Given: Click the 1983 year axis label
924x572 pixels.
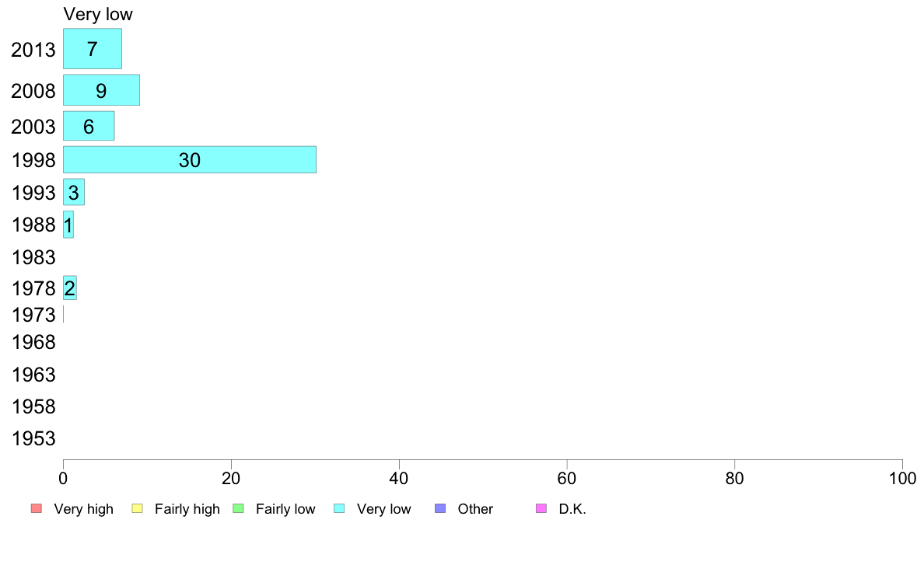Looking at the screenshot, I should click(x=33, y=257).
